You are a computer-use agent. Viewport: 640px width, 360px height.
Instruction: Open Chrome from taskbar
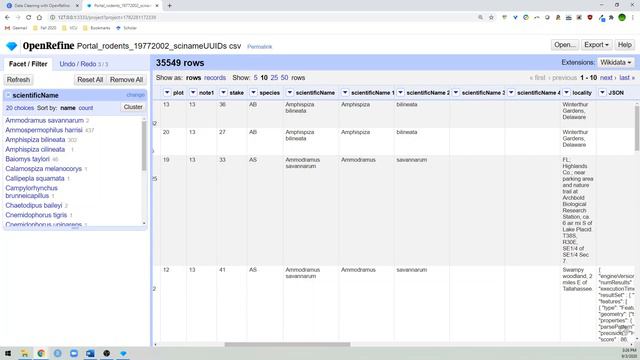click(41, 353)
